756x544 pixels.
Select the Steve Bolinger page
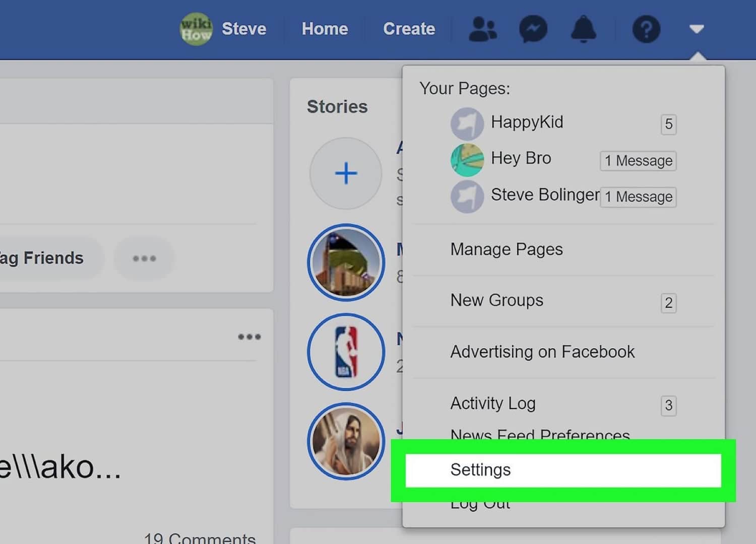click(x=545, y=195)
